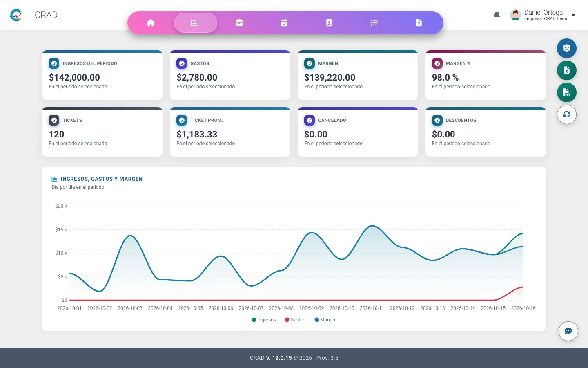This screenshot has width=588, height=368.
Task: Toggle the Gastos series in legend
Action: [295, 320]
